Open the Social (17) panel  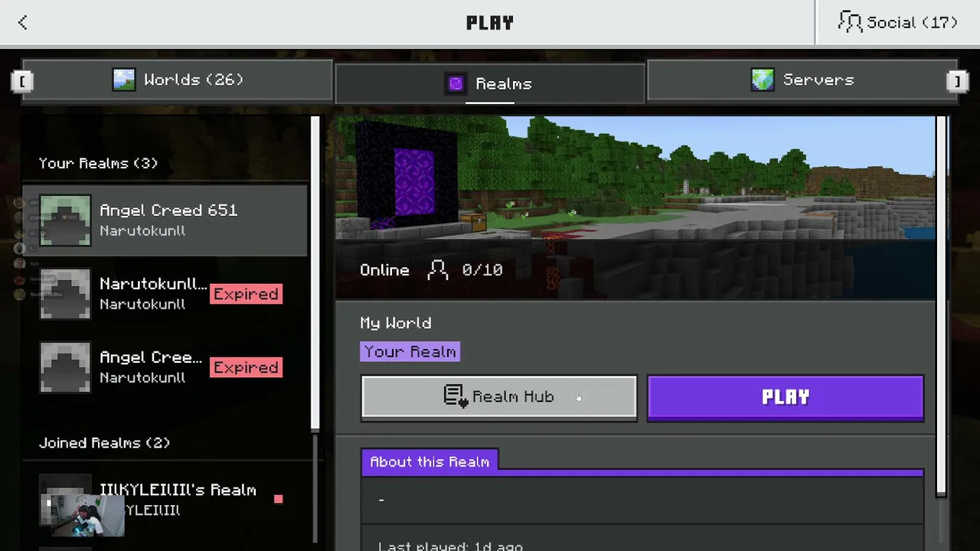pos(897,22)
